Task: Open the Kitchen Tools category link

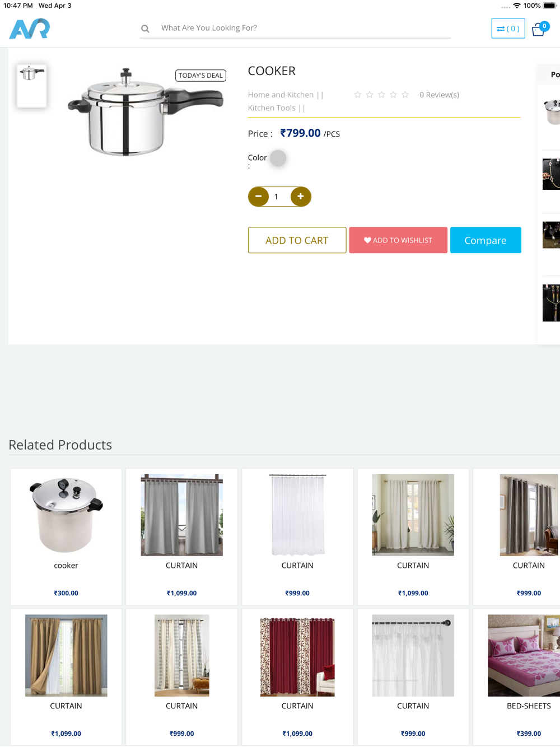Action: (272, 108)
